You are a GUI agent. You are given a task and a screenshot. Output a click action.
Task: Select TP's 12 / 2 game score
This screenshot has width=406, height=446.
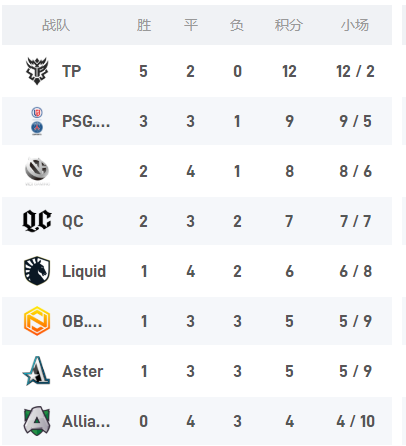(x=355, y=71)
